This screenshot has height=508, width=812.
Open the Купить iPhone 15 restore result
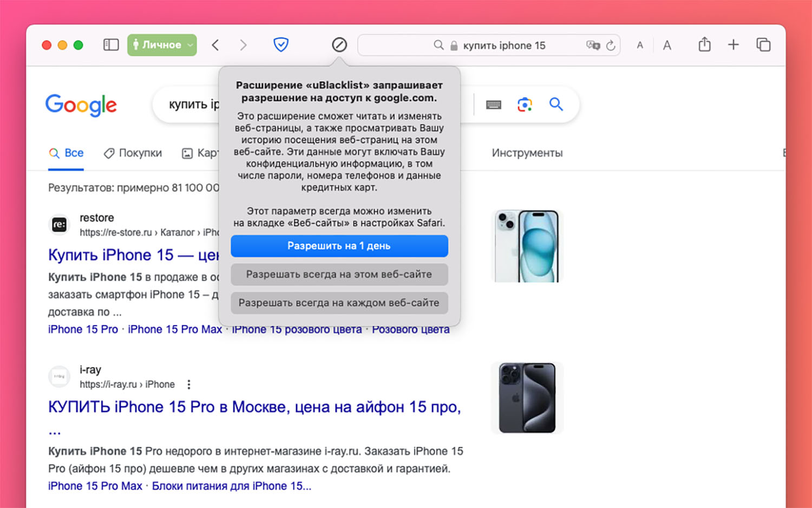click(134, 255)
